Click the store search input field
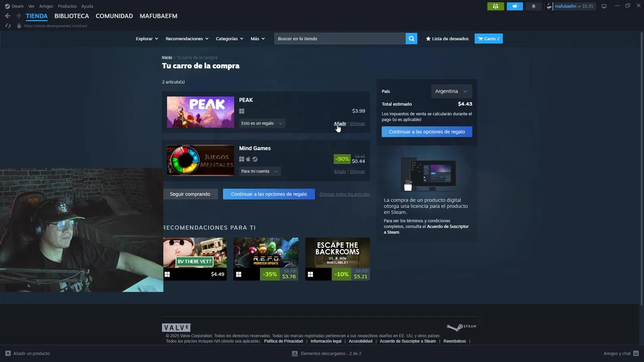The width and height of the screenshot is (644, 362). click(x=340, y=39)
